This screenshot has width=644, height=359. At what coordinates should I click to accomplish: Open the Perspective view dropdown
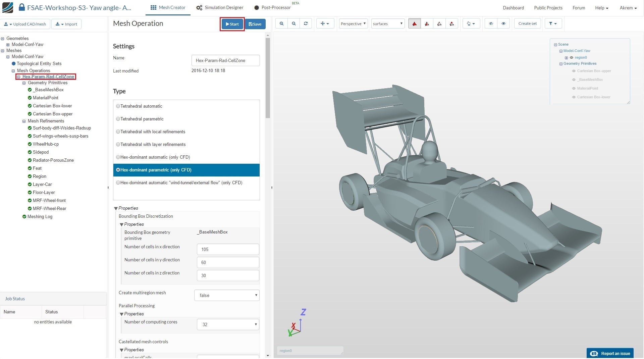(x=353, y=23)
